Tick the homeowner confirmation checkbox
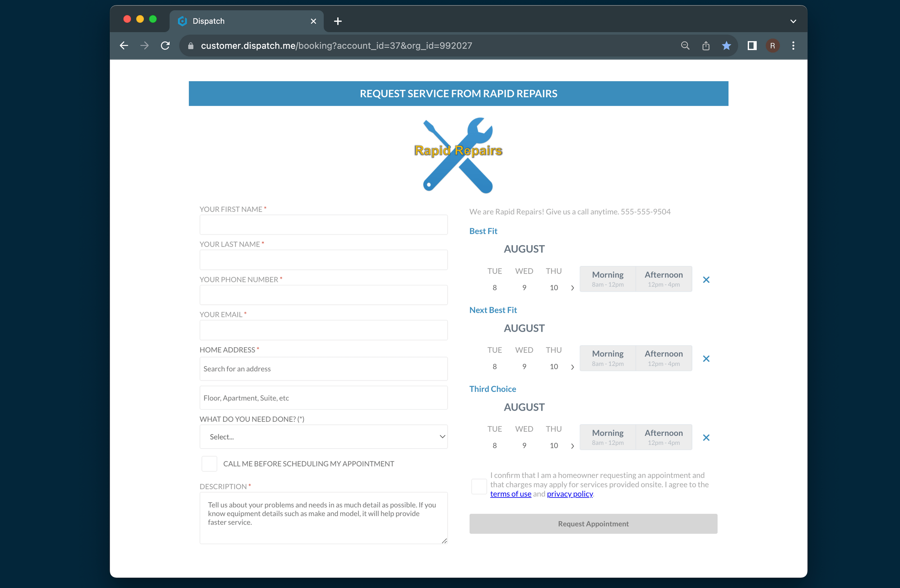This screenshot has width=900, height=588. (x=479, y=486)
